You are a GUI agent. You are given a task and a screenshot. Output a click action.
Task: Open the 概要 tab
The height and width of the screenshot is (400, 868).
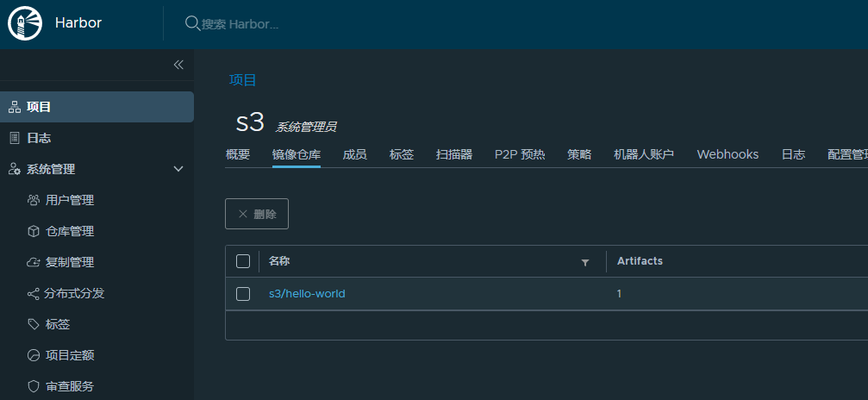238,154
